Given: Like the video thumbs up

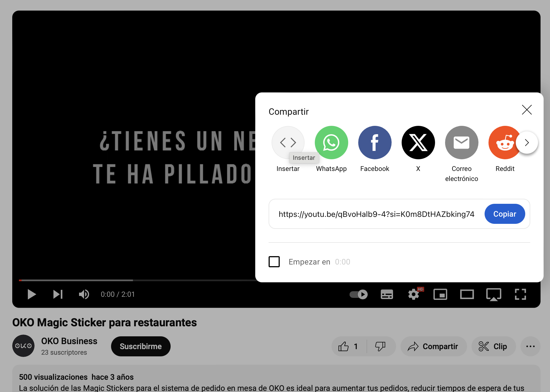Looking at the screenshot, I should [348, 346].
